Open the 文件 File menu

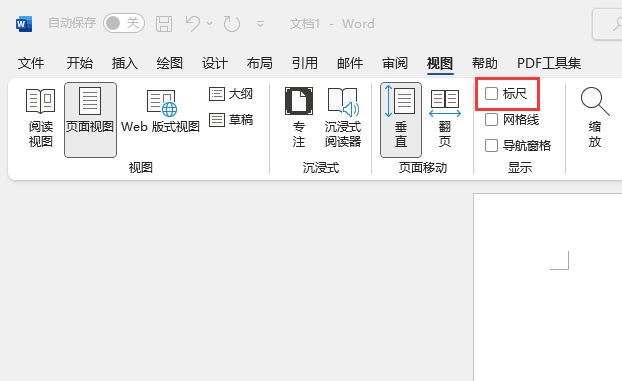[31, 63]
